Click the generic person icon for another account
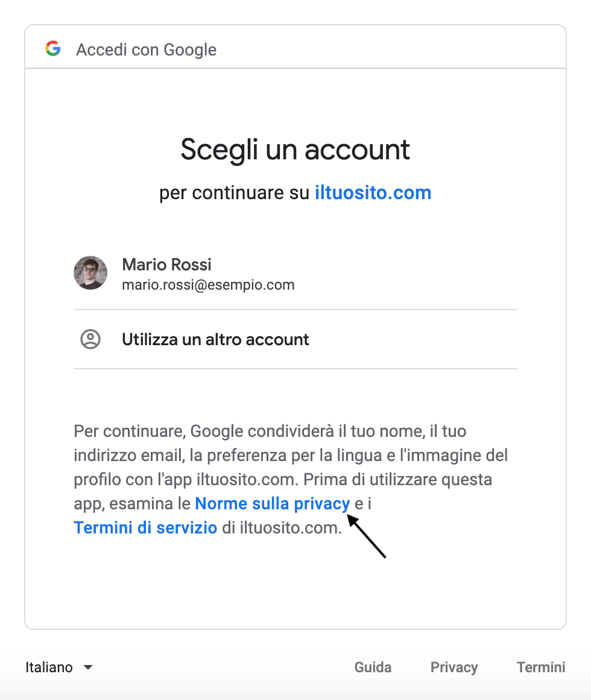 (x=90, y=339)
